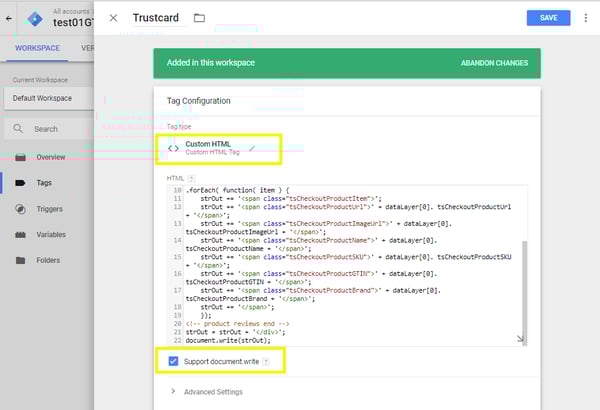Click inside the HTML code editor
Image resolution: width=600 pixels, height=410 pixels.
click(x=346, y=266)
